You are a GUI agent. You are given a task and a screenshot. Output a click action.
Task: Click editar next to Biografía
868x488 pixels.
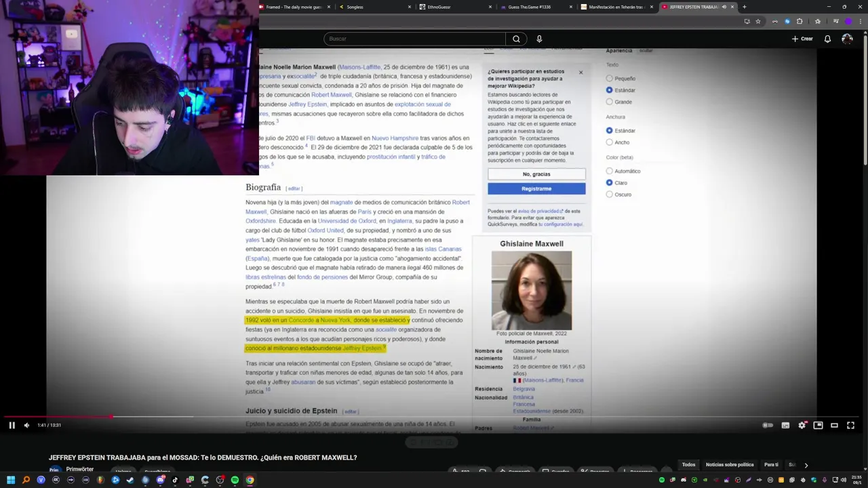(294, 188)
